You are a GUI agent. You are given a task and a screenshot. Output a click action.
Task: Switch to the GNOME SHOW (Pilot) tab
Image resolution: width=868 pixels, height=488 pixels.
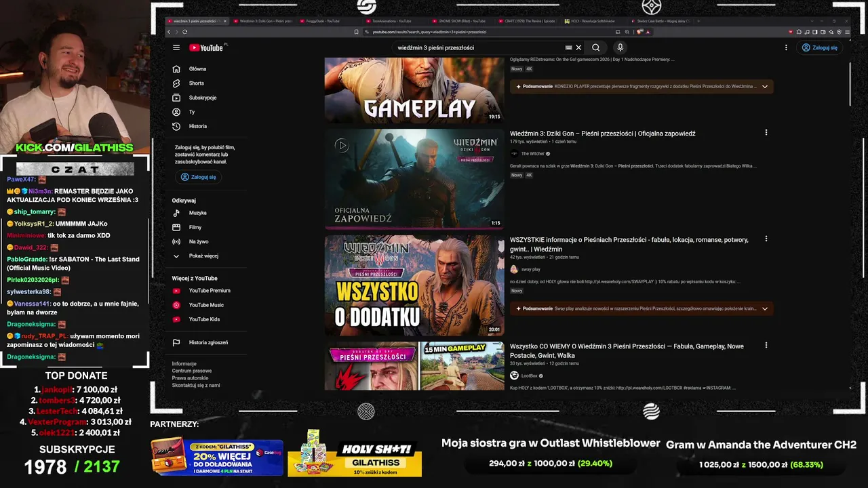point(460,21)
